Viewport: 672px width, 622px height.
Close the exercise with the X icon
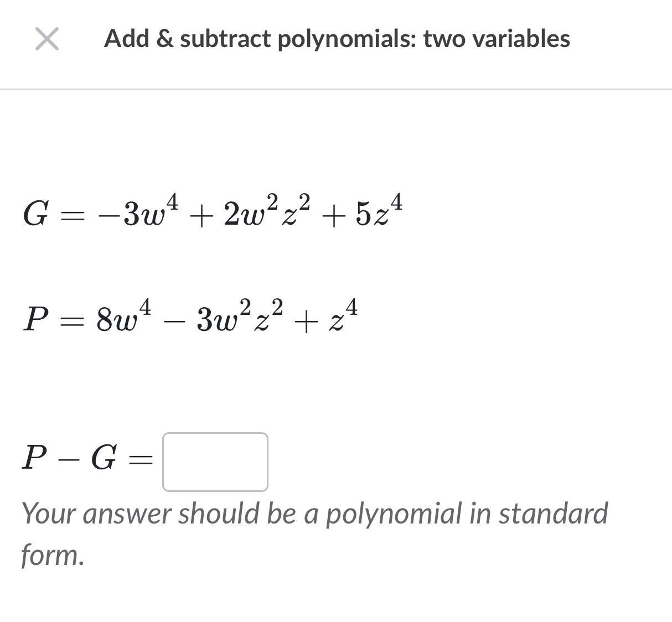click(47, 39)
